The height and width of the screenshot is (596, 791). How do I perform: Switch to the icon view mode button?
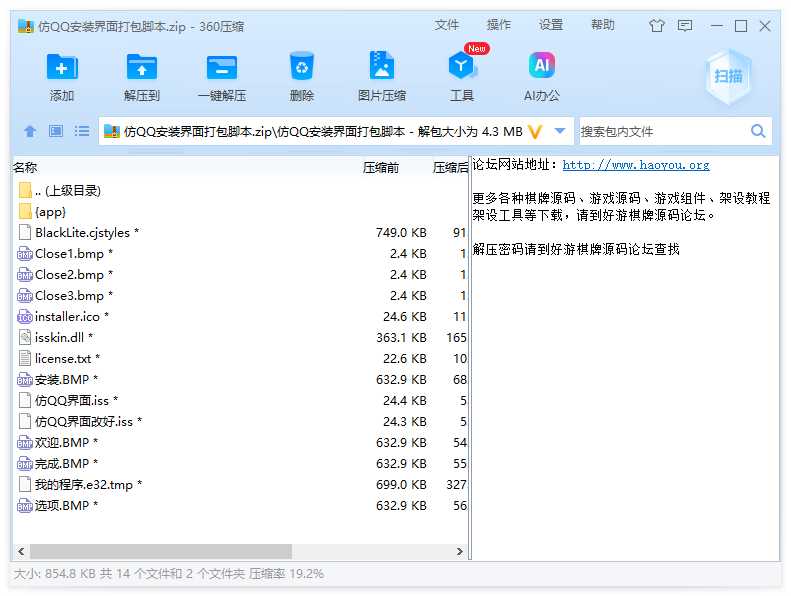click(x=56, y=131)
